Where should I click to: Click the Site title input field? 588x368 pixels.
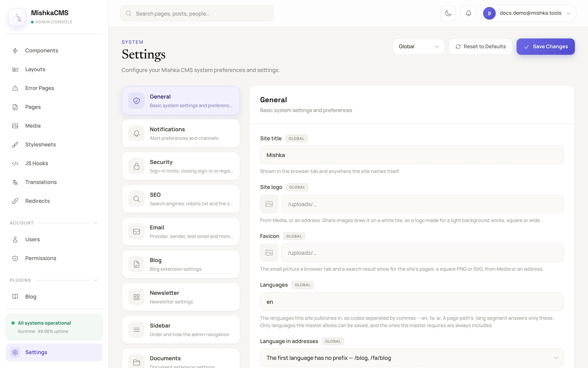(x=412, y=155)
